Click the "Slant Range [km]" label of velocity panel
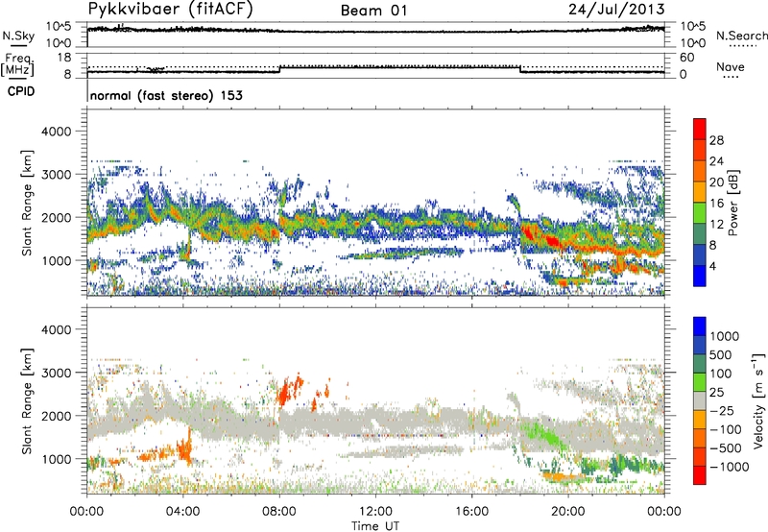Viewport: 768px width, 532px height. pyautogui.click(x=27, y=401)
